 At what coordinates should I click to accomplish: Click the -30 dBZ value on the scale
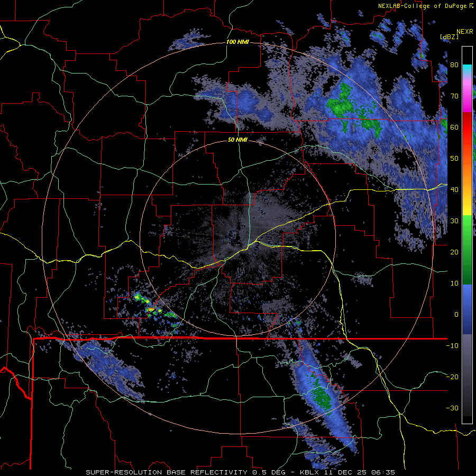(452, 408)
